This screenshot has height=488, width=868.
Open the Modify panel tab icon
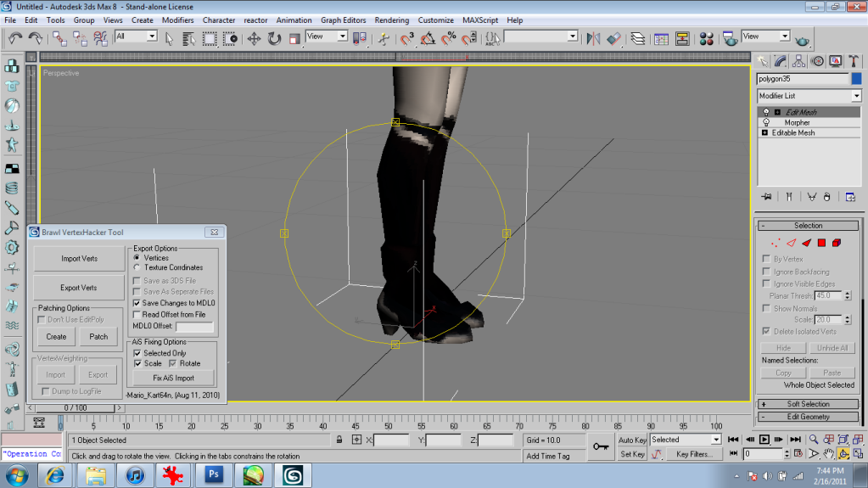click(781, 61)
